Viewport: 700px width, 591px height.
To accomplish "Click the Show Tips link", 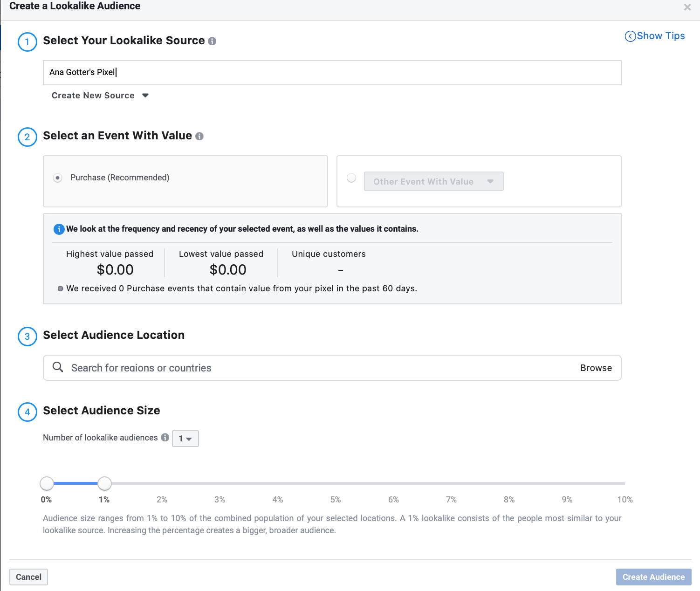I will pos(660,36).
